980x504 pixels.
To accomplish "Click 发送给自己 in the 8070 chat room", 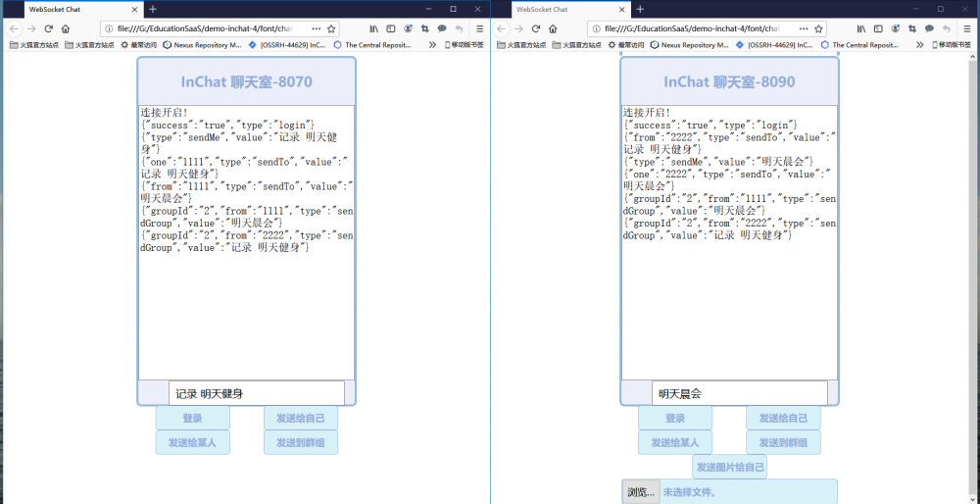I will [301, 419].
